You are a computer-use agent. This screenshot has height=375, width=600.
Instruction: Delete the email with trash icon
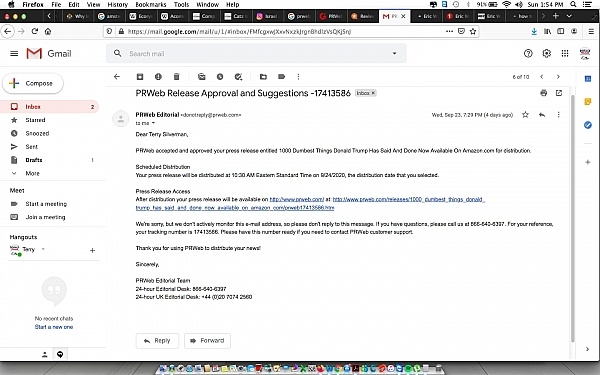coord(176,77)
